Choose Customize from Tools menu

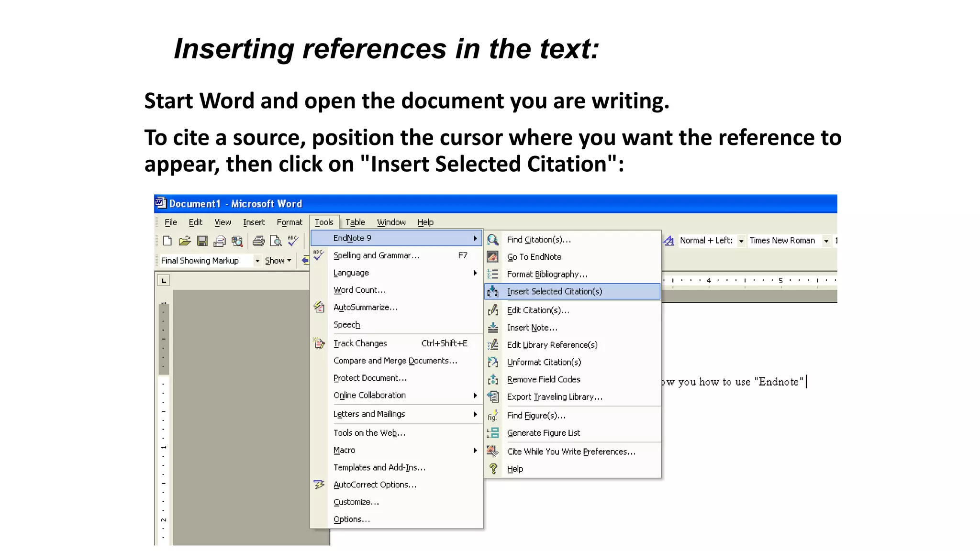coord(396,502)
